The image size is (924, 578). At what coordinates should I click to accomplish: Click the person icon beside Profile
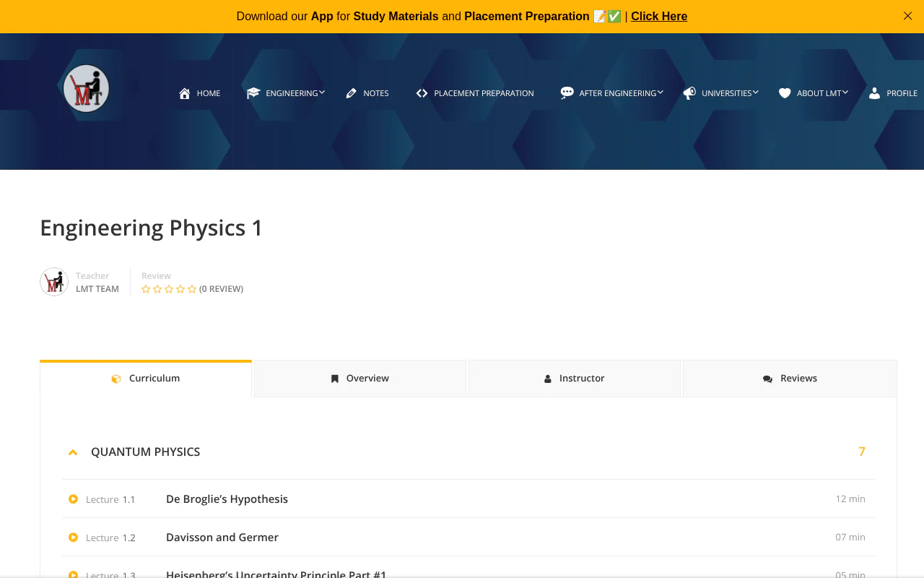click(874, 93)
